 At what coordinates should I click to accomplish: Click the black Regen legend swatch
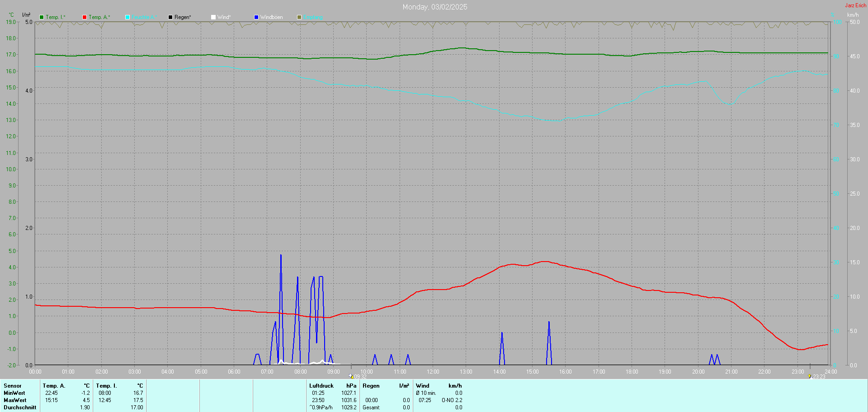pyautogui.click(x=170, y=17)
